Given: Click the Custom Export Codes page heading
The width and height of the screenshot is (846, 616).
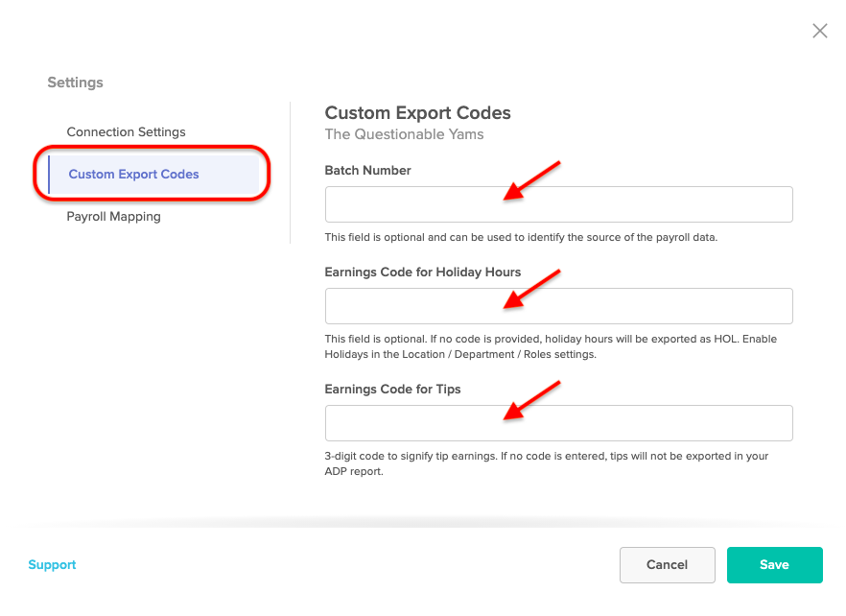Looking at the screenshot, I should click(x=417, y=113).
